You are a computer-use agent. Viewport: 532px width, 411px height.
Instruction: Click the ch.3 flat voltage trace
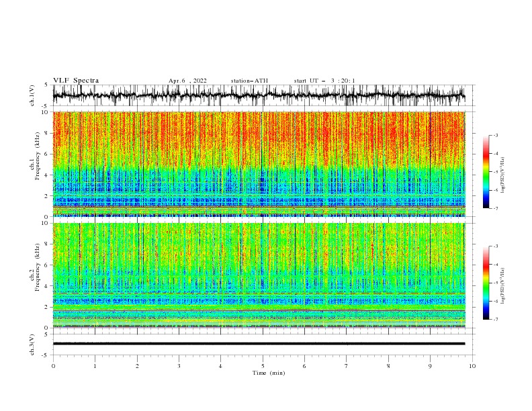tap(259, 344)
